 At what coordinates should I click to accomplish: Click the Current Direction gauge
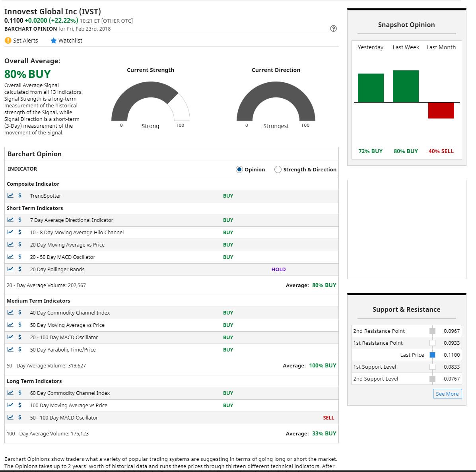click(276, 101)
